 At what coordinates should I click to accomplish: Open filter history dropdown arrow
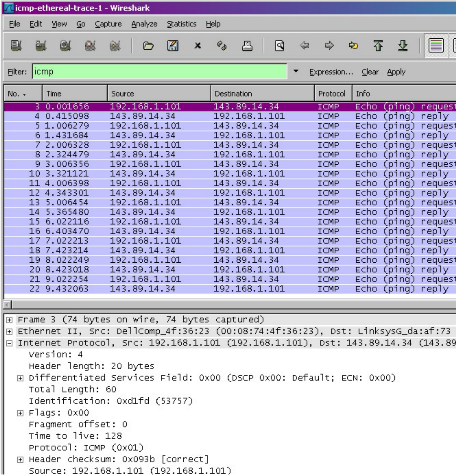296,72
